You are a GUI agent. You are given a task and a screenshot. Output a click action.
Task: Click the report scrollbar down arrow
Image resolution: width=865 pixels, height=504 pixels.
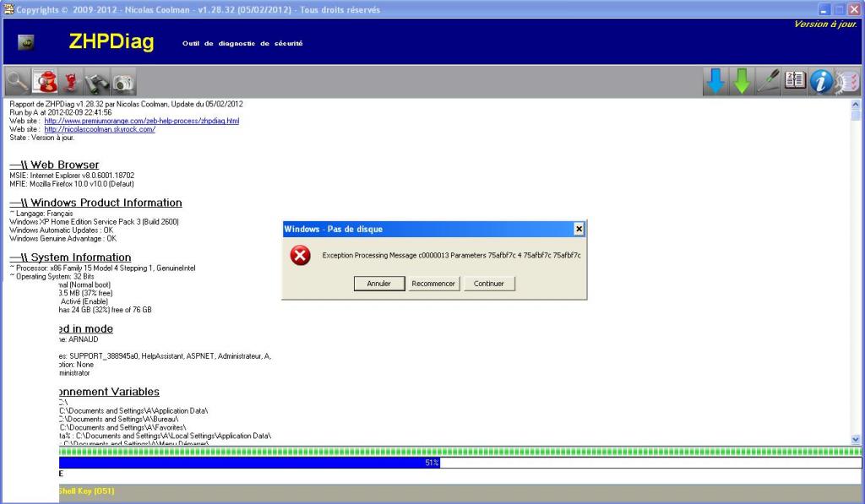point(856,440)
